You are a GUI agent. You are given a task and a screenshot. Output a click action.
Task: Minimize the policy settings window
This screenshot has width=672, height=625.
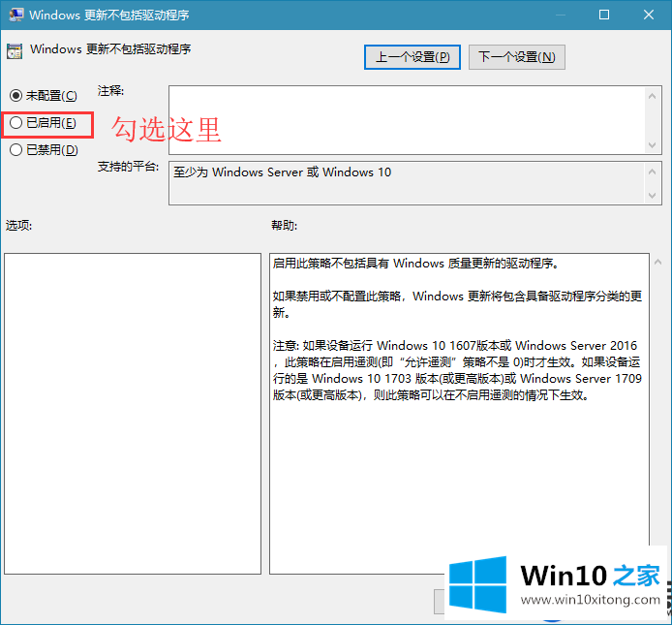(561, 15)
